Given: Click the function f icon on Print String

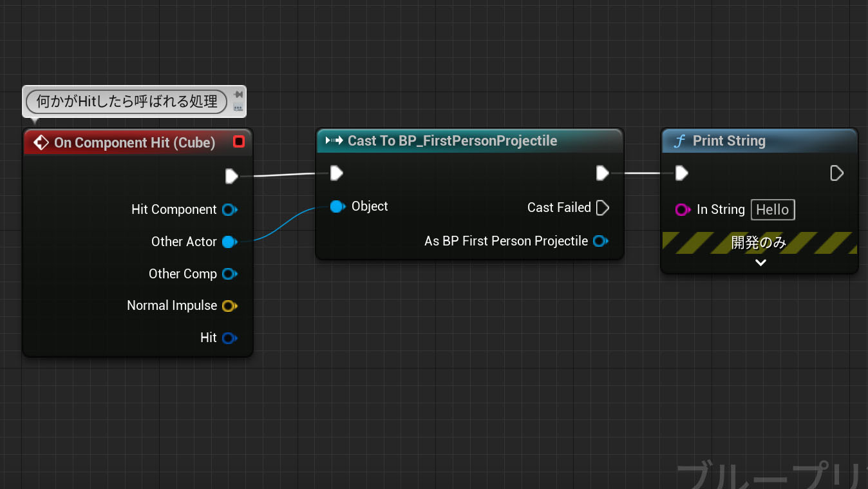Looking at the screenshot, I should point(679,141).
